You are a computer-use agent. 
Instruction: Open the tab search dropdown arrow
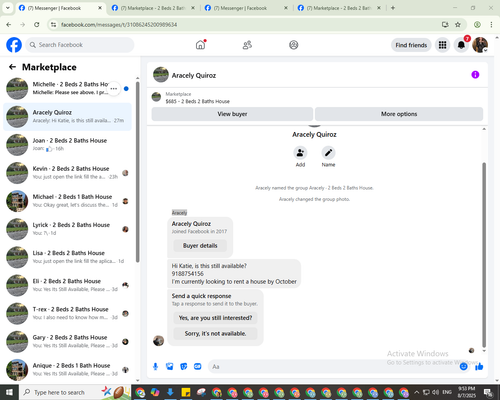tap(7, 8)
